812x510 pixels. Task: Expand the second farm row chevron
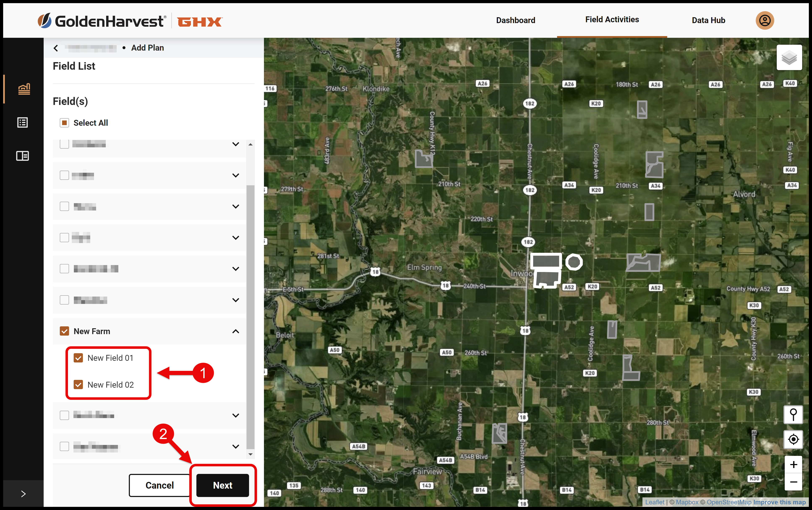click(236, 175)
